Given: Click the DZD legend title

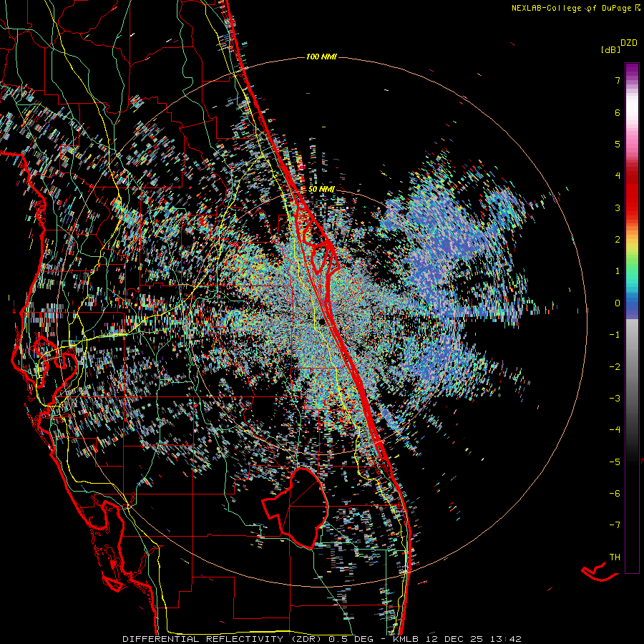Looking at the screenshot, I should 629,43.
